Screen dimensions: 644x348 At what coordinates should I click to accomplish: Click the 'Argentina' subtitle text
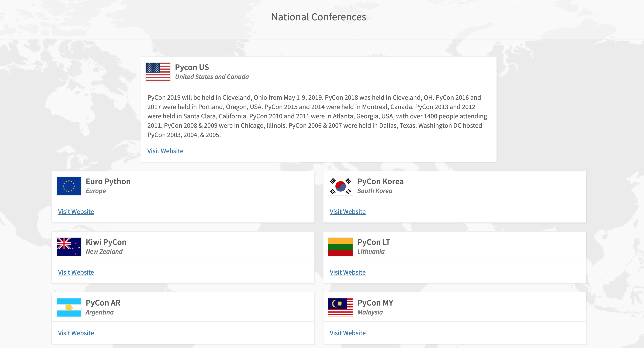tap(100, 313)
